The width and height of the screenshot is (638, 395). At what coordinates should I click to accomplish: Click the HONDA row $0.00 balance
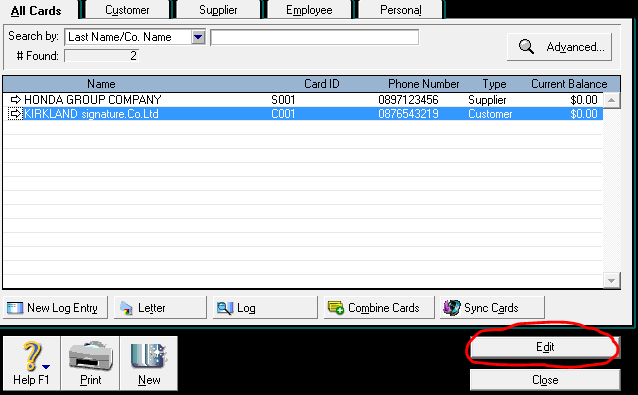584,100
